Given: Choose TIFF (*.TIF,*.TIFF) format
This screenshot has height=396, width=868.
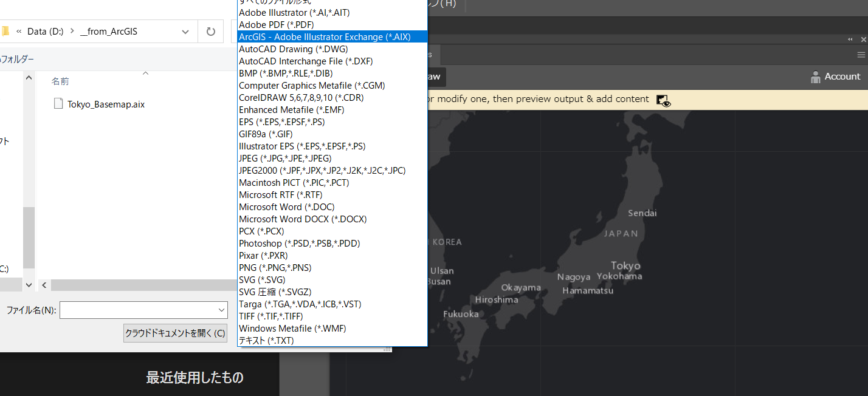Looking at the screenshot, I should (332, 316).
